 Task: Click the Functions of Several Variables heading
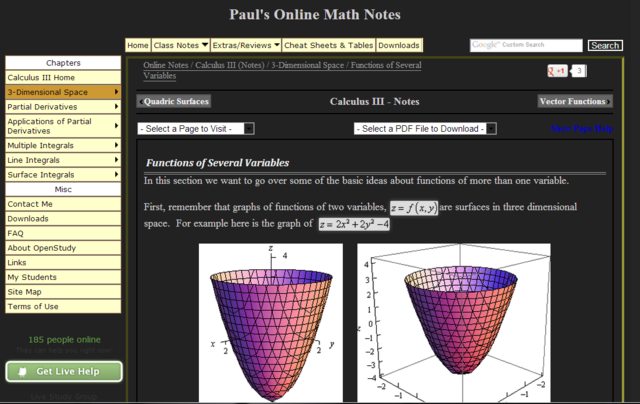[x=218, y=163]
